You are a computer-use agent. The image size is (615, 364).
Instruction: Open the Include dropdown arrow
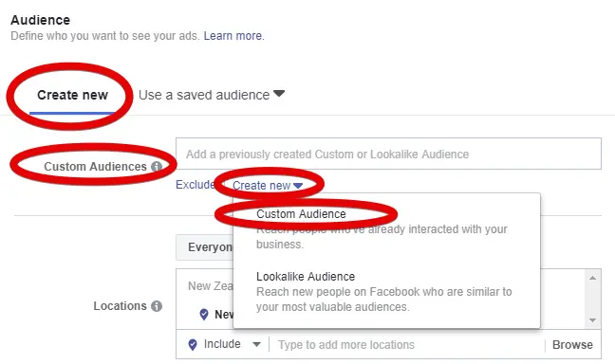click(x=256, y=344)
